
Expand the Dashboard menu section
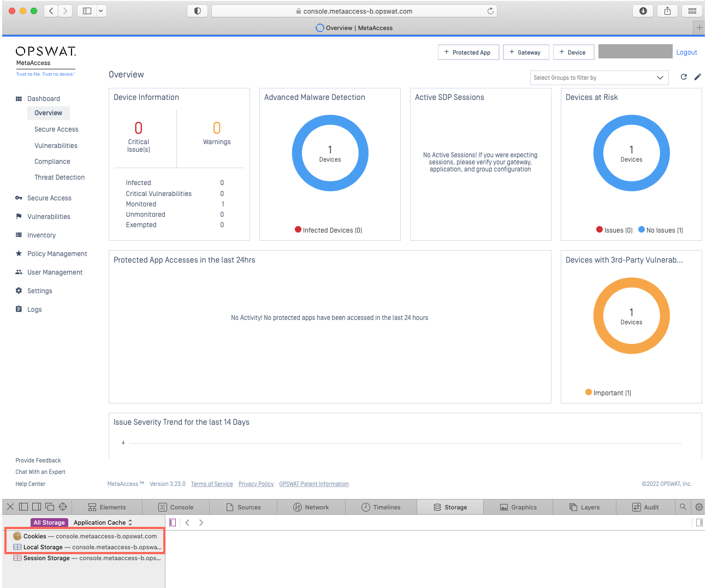point(38,99)
